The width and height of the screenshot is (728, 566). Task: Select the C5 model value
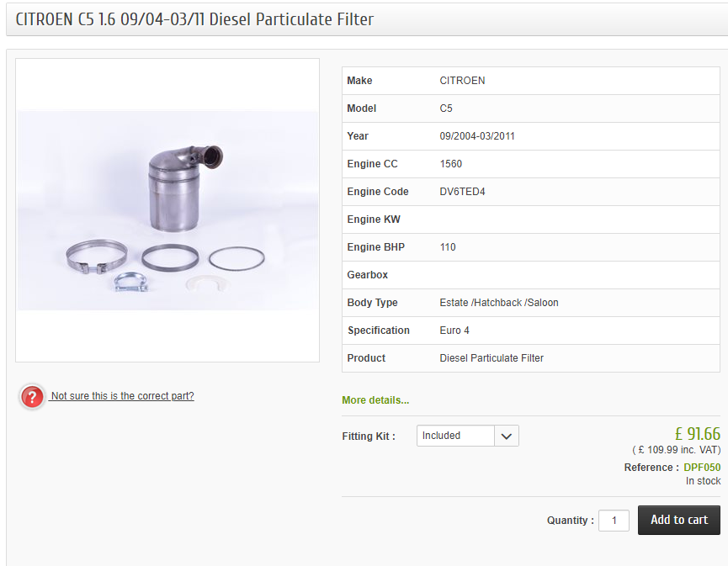click(446, 108)
